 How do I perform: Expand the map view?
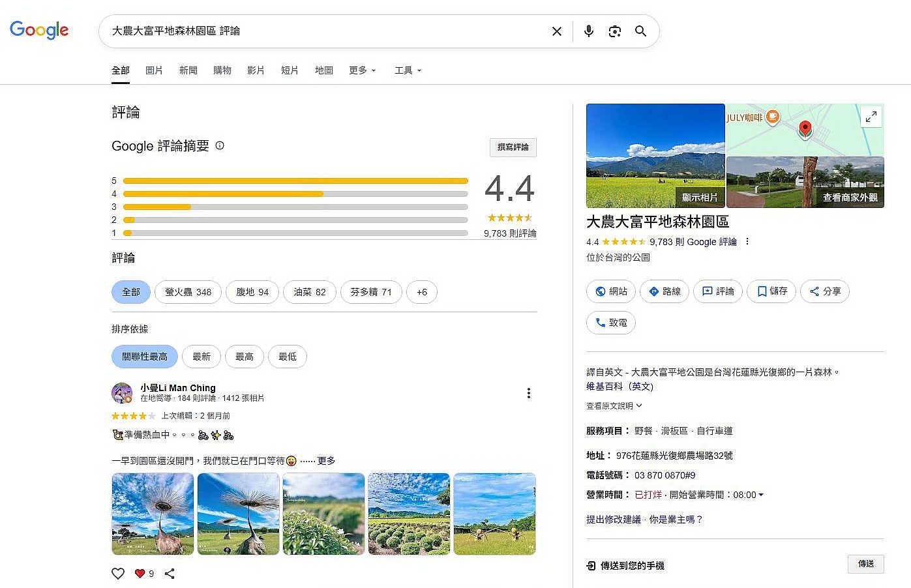[x=871, y=117]
